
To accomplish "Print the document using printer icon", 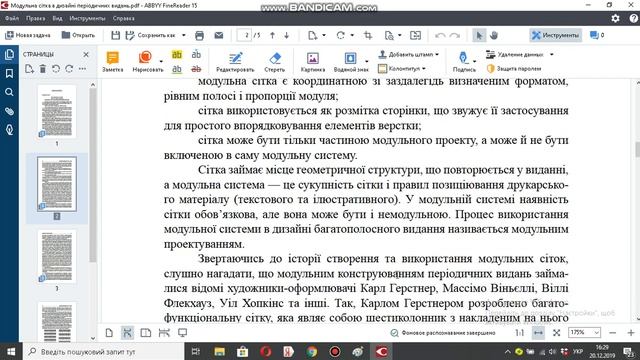I will (x=199, y=36).
